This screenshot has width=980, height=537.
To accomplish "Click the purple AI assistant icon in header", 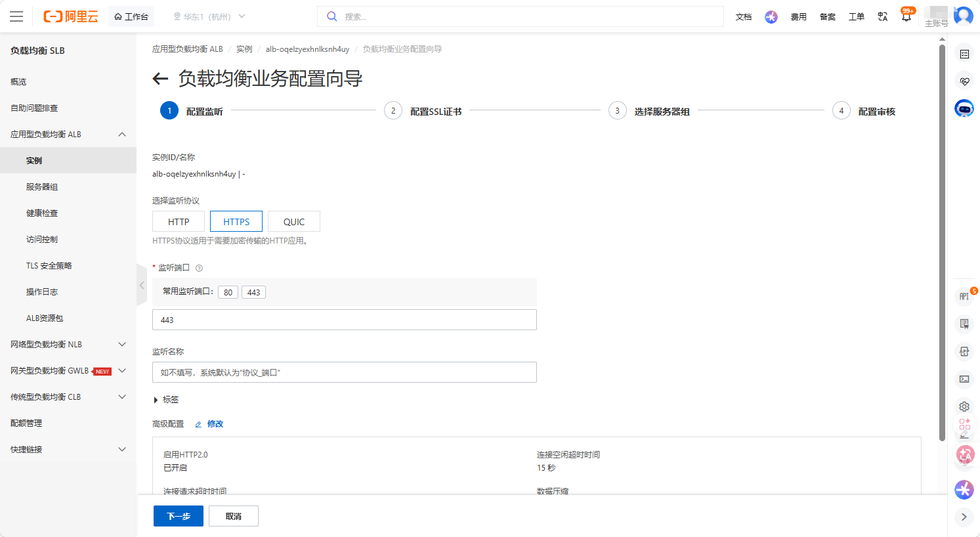I will click(771, 16).
